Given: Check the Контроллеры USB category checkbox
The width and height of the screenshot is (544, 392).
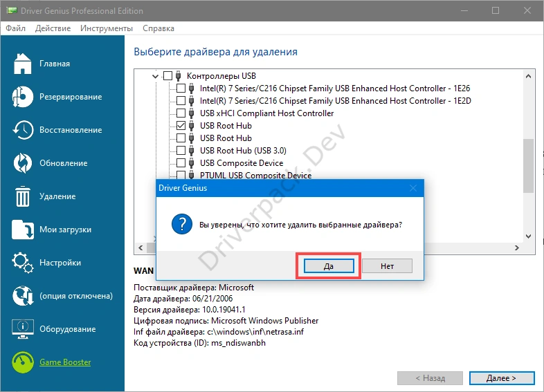Looking at the screenshot, I should [167, 75].
